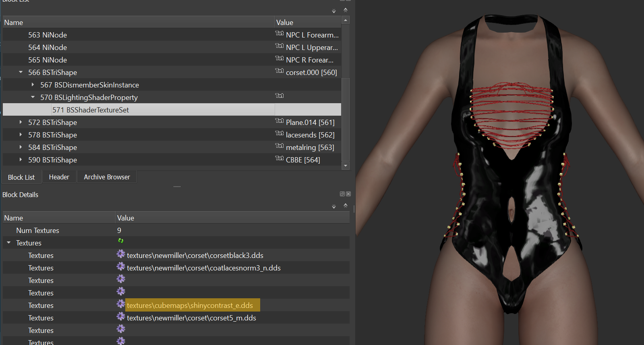The height and width of the screenshot is (345, 644).
Task: Select corsetblack3.dds texture path value
Action: click(195, 256)
